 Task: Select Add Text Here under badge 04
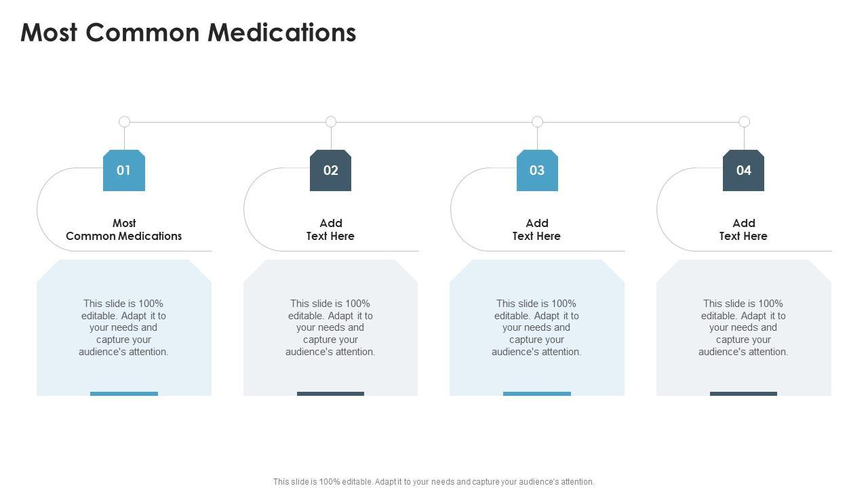pyautogui.click(x=743, y=230)
